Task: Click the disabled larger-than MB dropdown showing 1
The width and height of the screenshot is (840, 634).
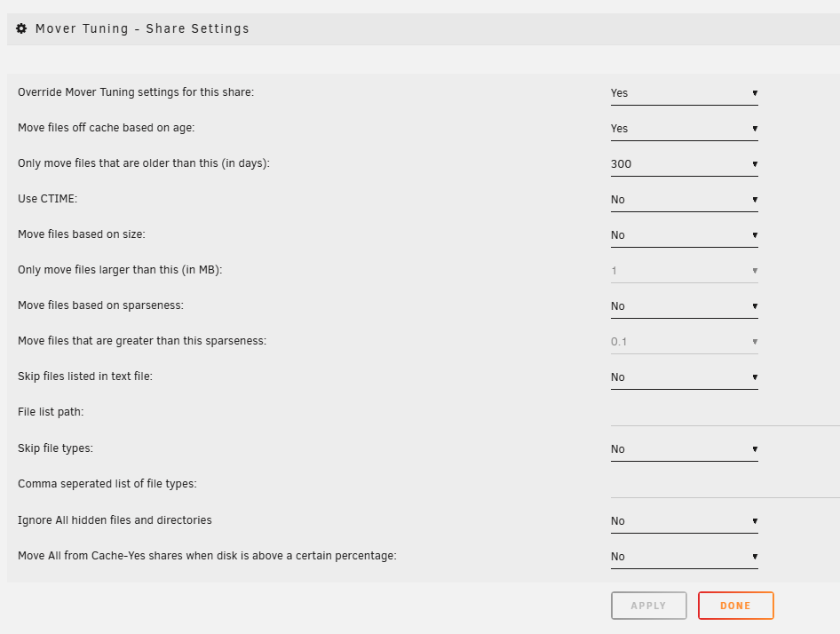Action: pos(684,271)
